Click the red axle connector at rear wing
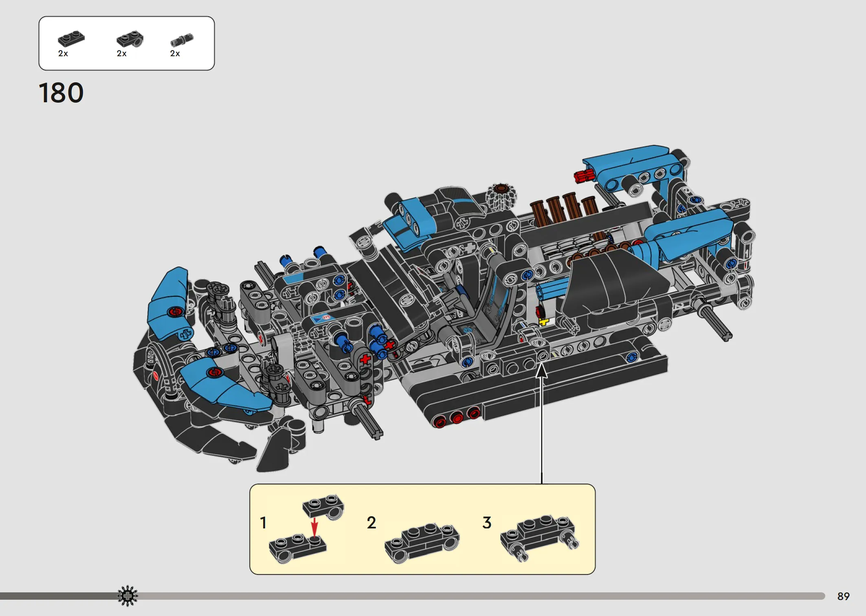 coord(584,176)
